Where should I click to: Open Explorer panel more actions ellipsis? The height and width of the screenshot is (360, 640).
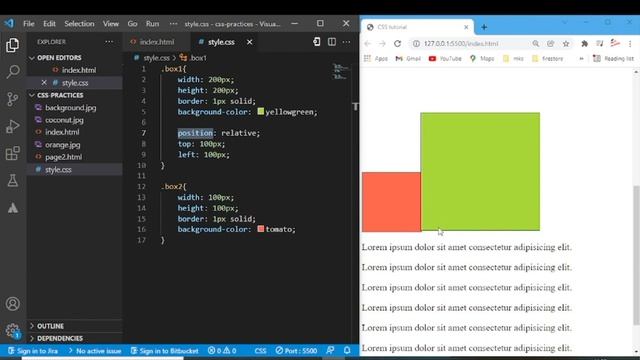[109, 42]
